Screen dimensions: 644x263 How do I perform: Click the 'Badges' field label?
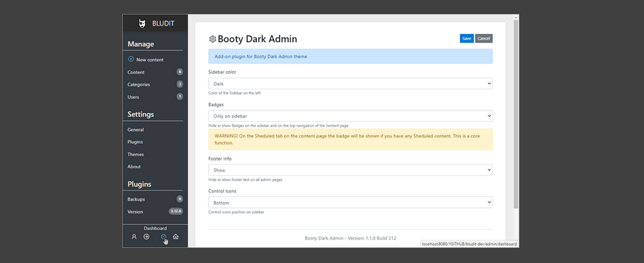tap(216, 105)
